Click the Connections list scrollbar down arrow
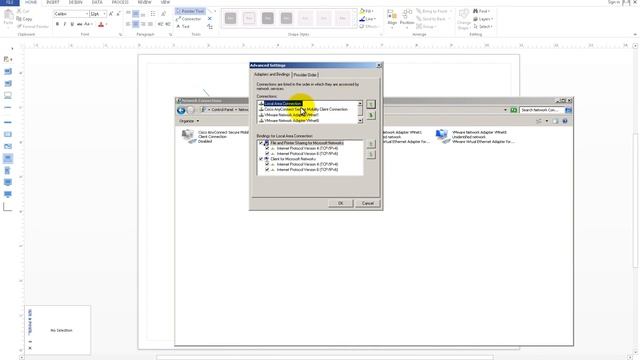 (x=360, y=121)
